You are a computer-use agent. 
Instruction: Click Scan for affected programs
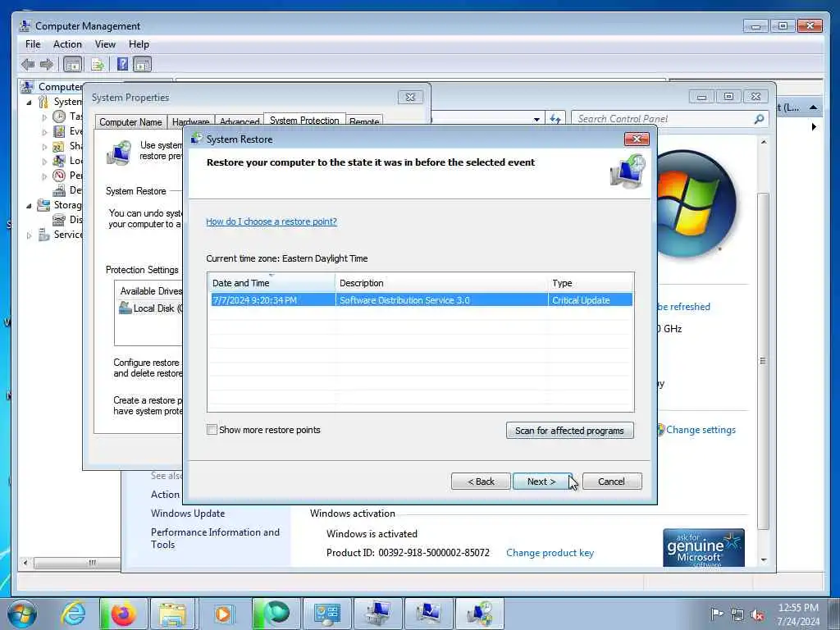pos(569,430)
